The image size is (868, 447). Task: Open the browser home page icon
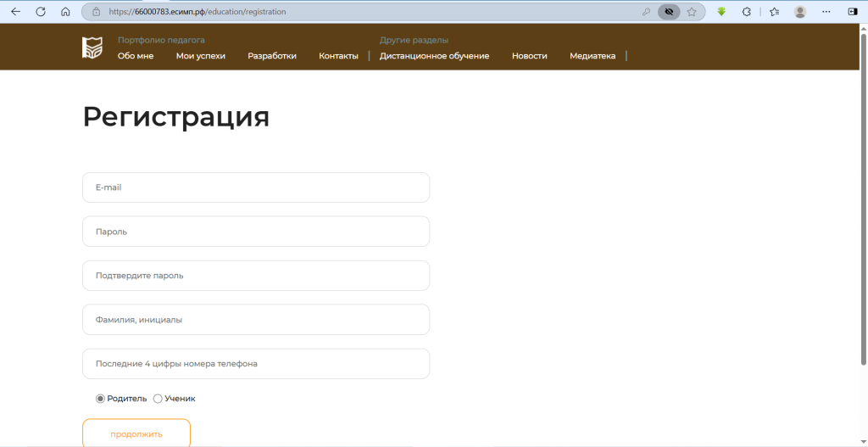(65, 12)
